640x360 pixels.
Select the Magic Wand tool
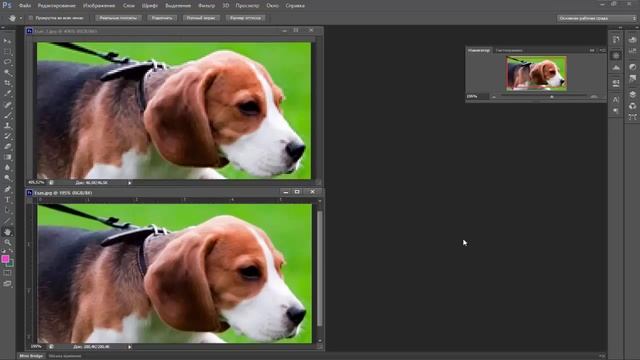pyautogui.click(x=7, y=73)
